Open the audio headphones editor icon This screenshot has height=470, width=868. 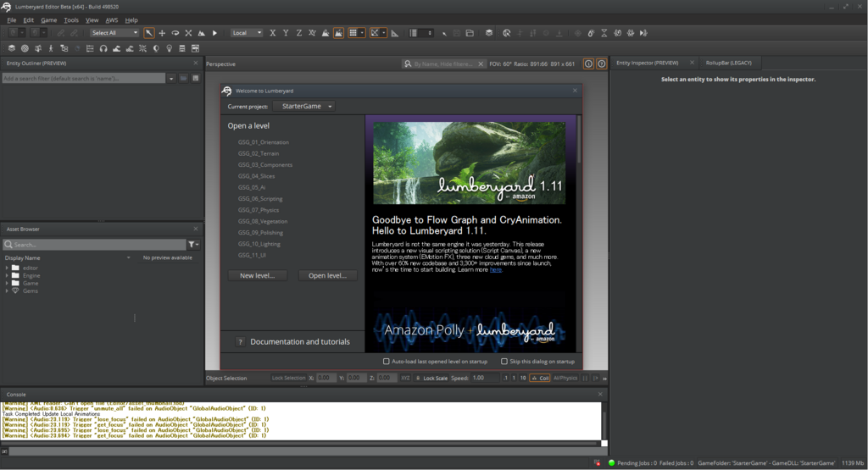[103, 48]
